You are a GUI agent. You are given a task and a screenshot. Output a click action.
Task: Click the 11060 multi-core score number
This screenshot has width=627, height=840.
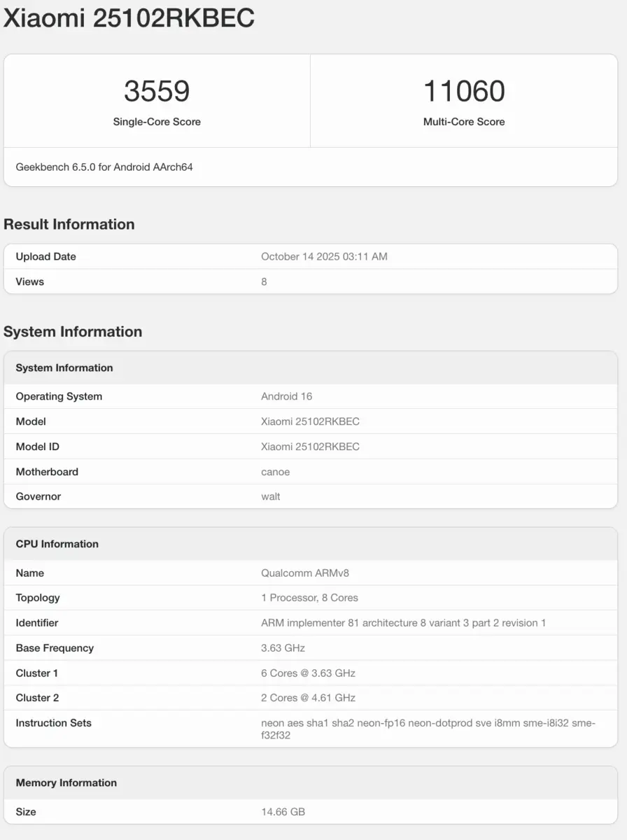pos(464,92)
